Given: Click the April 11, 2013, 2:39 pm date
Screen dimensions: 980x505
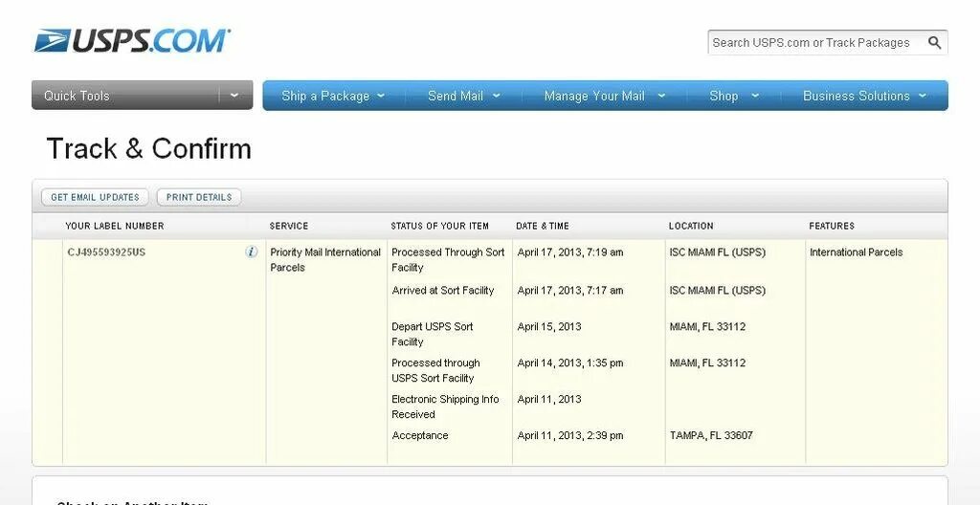Looking at the screenshot, I should click(570, 435).
